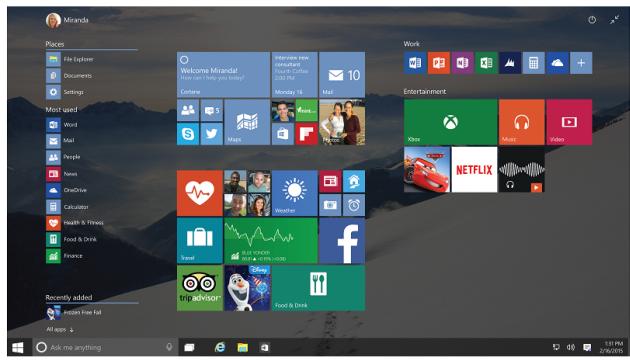Screen dimensions: 630x361
Task: Open Calculator from Most used list
Action: [x=68, y=207]
